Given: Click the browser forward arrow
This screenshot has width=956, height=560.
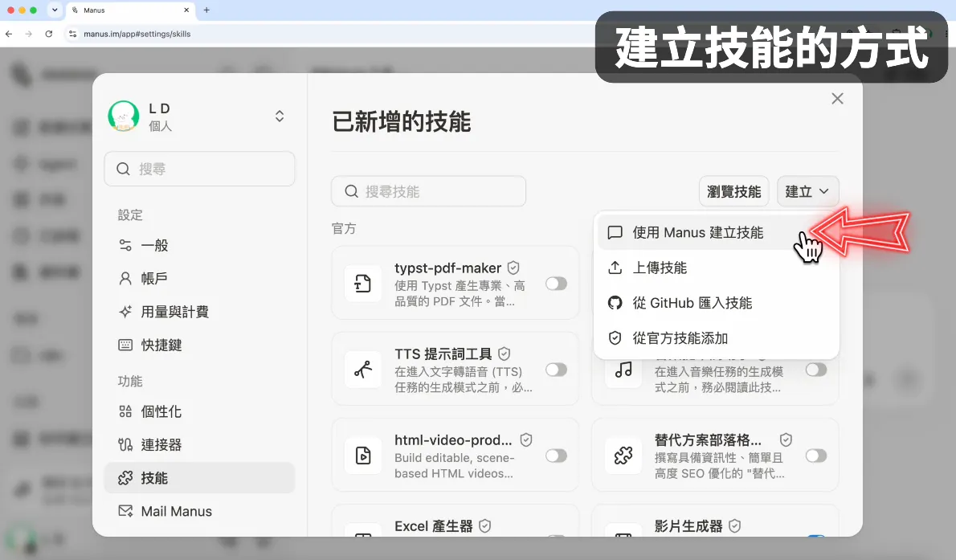Looking at the screenshot, I should pyautogui.click(x=29, y=35).
